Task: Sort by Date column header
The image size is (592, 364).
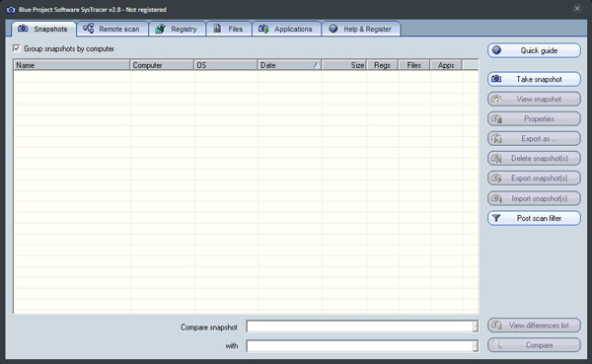Action: 289,65
